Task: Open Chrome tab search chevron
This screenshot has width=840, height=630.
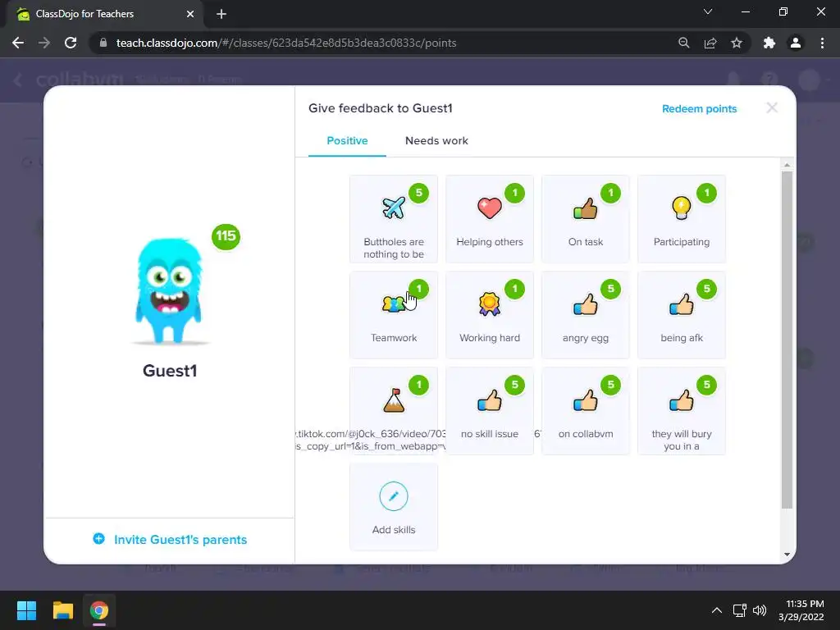Action: (708, 11)
